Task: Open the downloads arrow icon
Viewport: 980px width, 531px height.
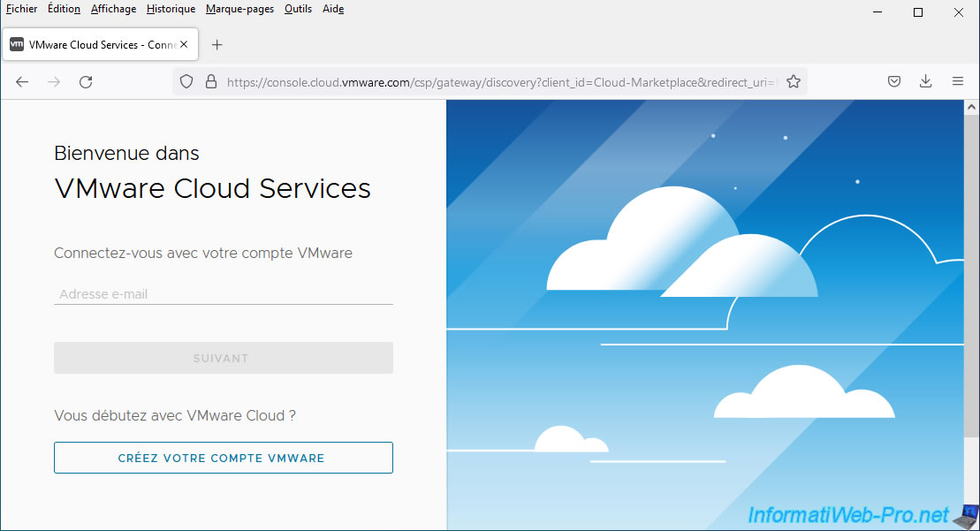Action: tap(926, 81)
